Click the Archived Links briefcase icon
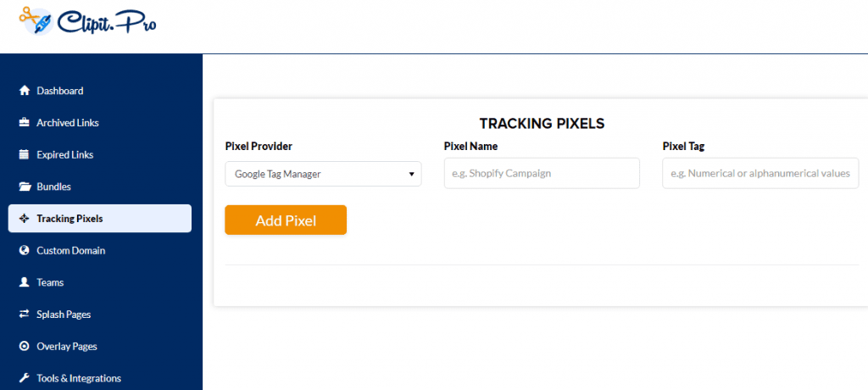The height and width of the screenshot is (390, 868). coord(24,123)
